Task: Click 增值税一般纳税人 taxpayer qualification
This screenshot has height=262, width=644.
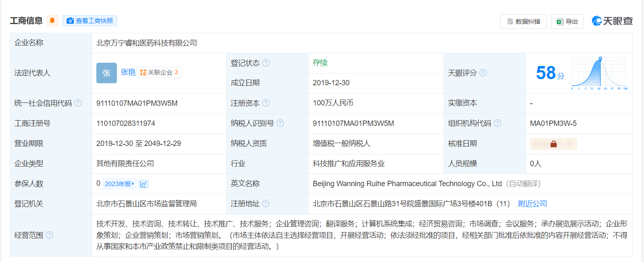Action: pyautogui.click(x=341, y=144)
